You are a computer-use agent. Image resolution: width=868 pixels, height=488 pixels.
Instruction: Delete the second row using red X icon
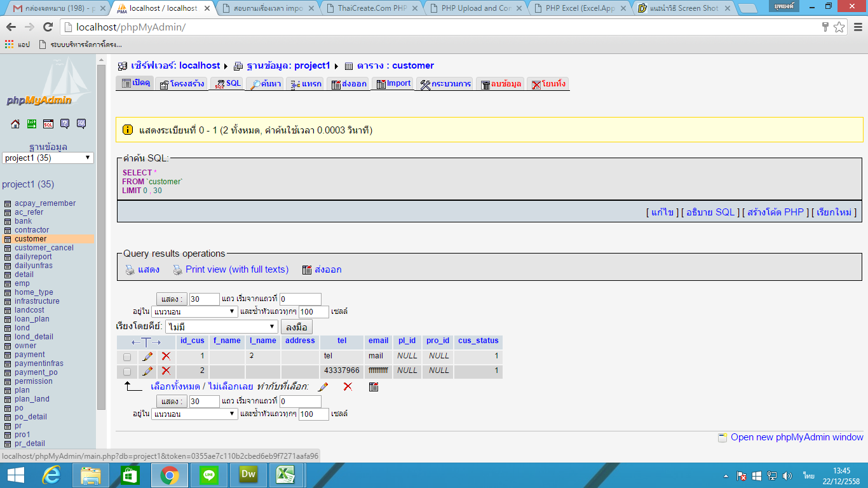[x=166, y=370]
